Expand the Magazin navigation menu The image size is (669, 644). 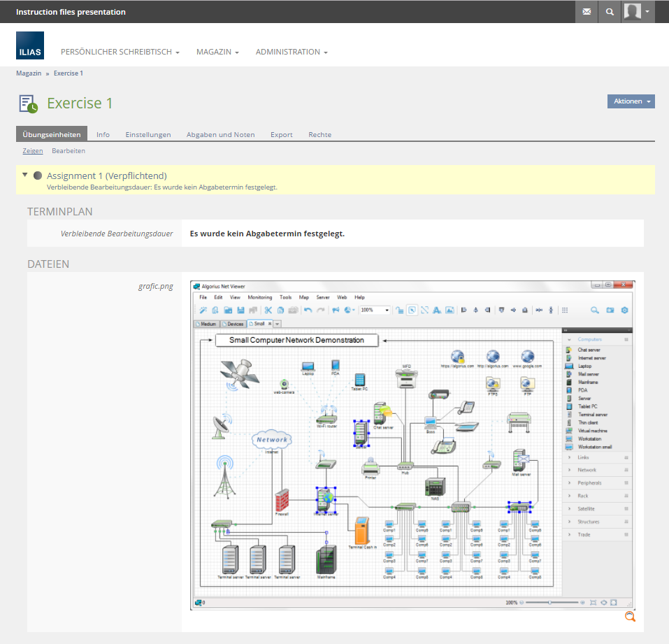(x=217, y=52)
